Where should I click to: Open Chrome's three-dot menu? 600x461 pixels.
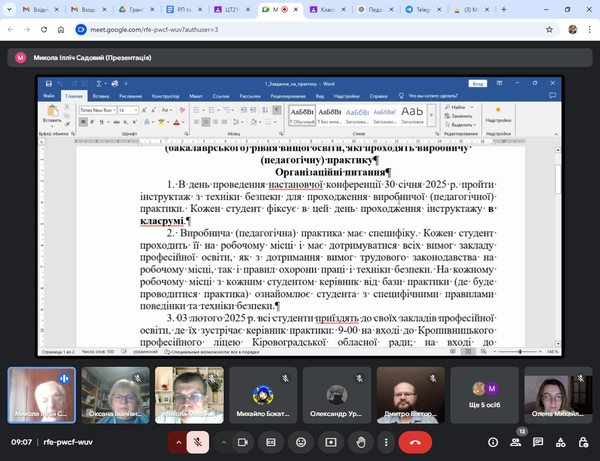pyautogui.click(x=590, y=29)
